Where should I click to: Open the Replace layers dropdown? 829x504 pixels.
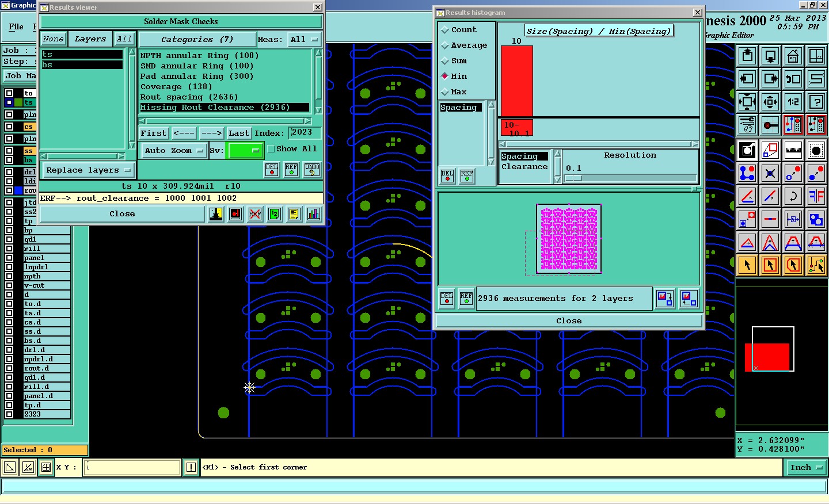click(x=89, y=170)
